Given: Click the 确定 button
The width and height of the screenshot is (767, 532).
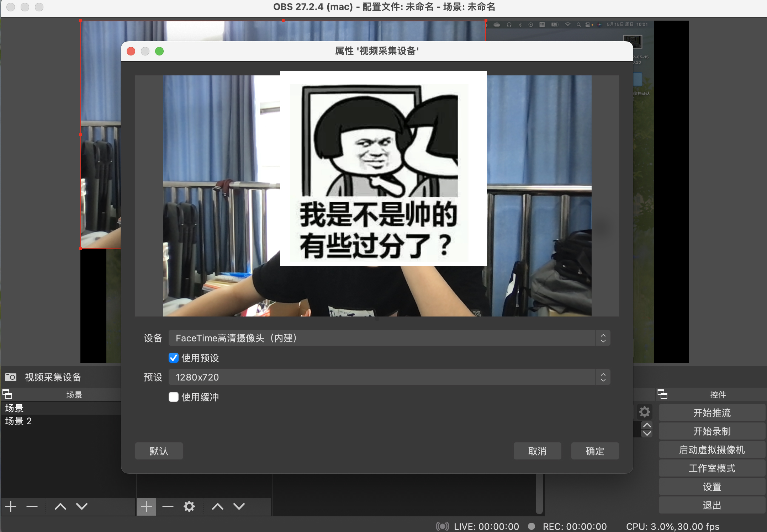Looking at the screenshot, I should pyautogui.click(x=595, y=451).
